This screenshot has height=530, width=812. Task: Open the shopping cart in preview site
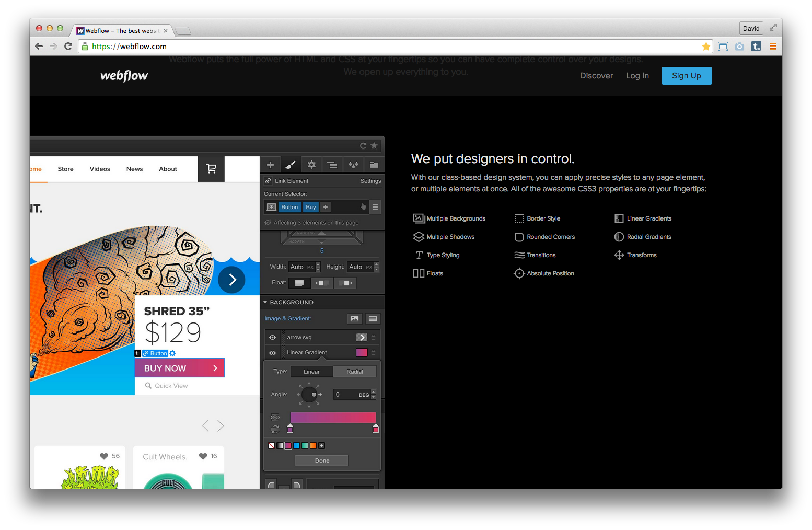pos(211,169)
